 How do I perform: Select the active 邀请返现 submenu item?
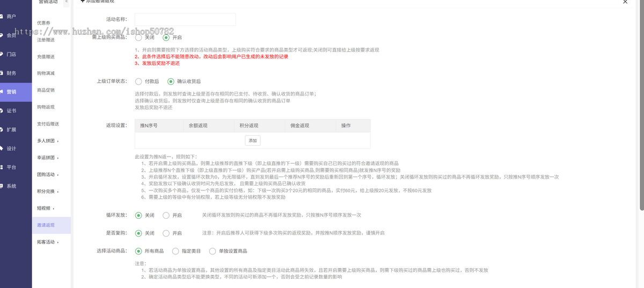52,225
